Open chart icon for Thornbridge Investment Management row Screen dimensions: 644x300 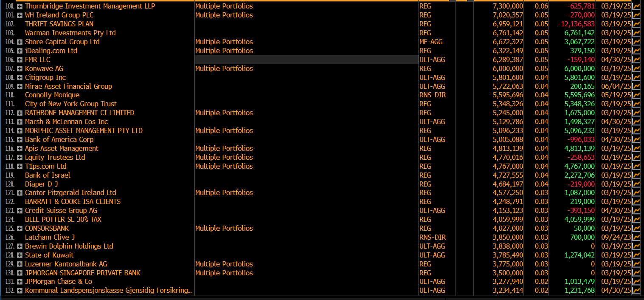(636, 6)
